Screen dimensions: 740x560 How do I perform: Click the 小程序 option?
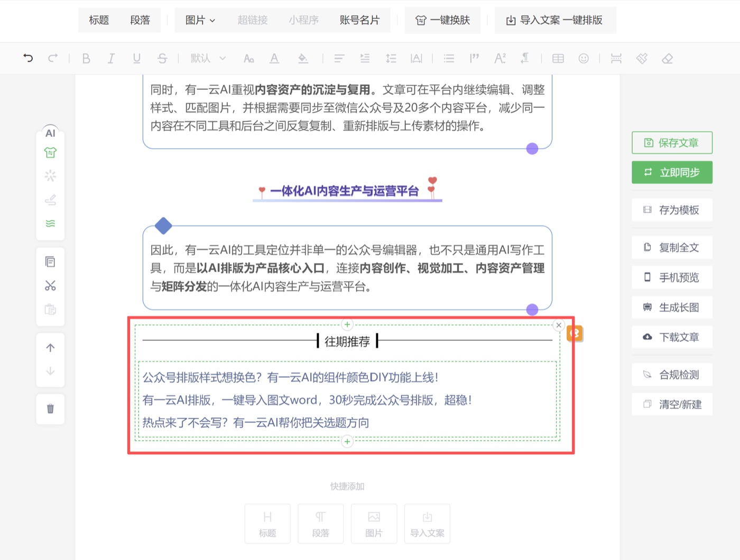pos(304,20)
